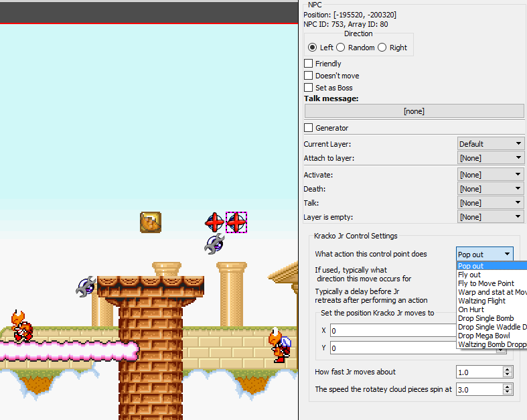Choose Waltzing Bomb Dropper action
This screenshot has width=527, height=420.
click(492, 345)
